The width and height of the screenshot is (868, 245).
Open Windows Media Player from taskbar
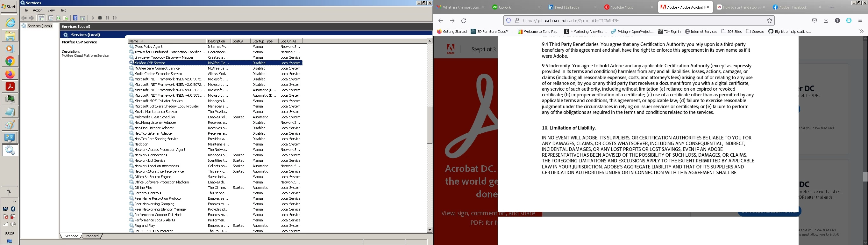[10, 48]
